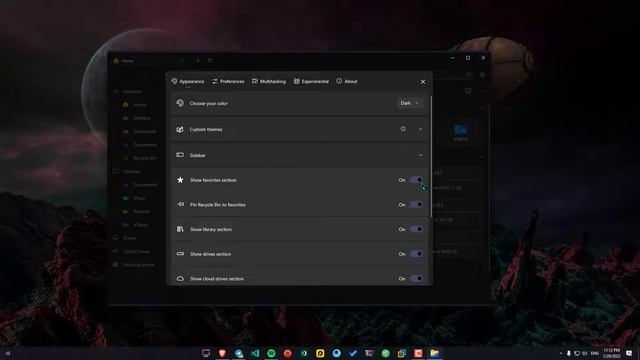Toggle Show cloud drives section switch
Viewport: 640px width, 360px height.
pos(416,279)
